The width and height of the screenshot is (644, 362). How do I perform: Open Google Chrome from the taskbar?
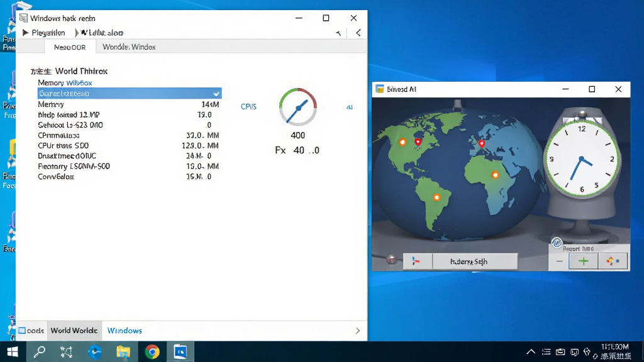pyautogui.click(x=152, y=352)
